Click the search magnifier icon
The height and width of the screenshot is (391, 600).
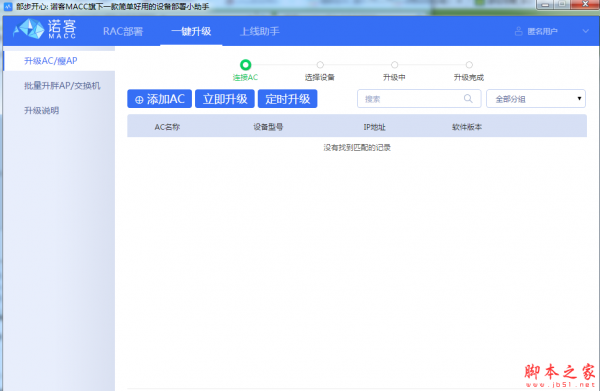click(x=468, y=99)
